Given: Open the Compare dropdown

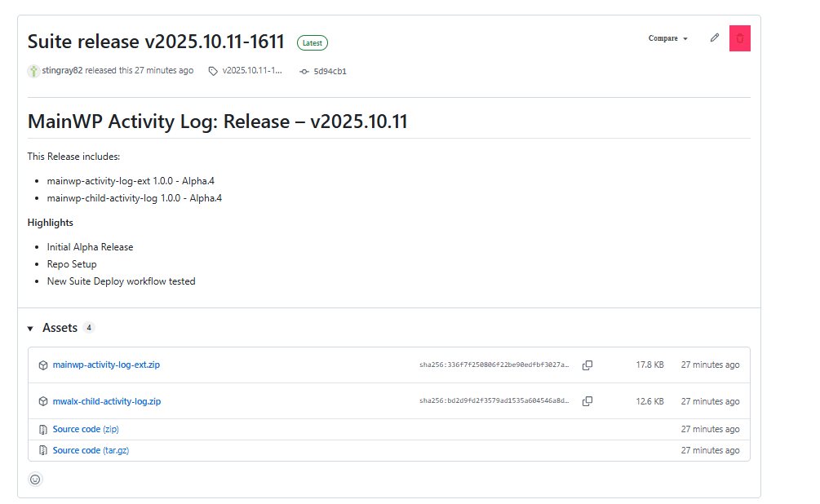Looking at the screenshot, I should 667,38.
